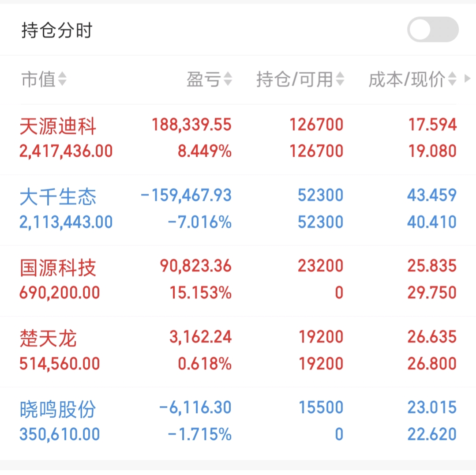Open 晓鸣股份 stock holding
The width and height of the screenshot is (476, 475).
[238, 422]
